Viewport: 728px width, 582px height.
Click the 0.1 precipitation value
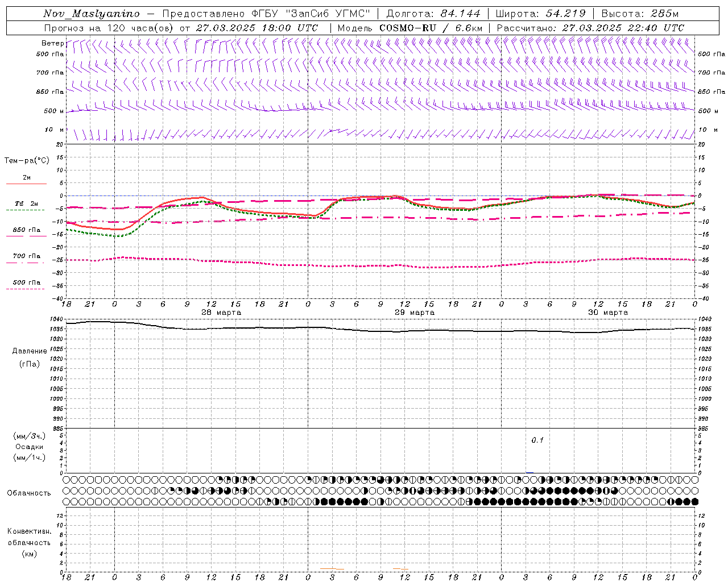537,440
